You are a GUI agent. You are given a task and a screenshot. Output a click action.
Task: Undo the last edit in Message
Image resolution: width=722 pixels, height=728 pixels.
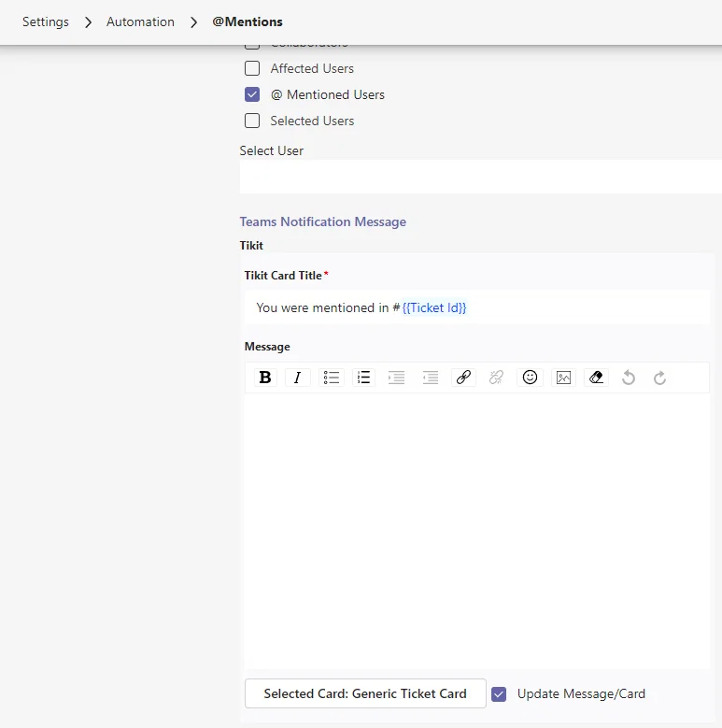click(629, 378)
